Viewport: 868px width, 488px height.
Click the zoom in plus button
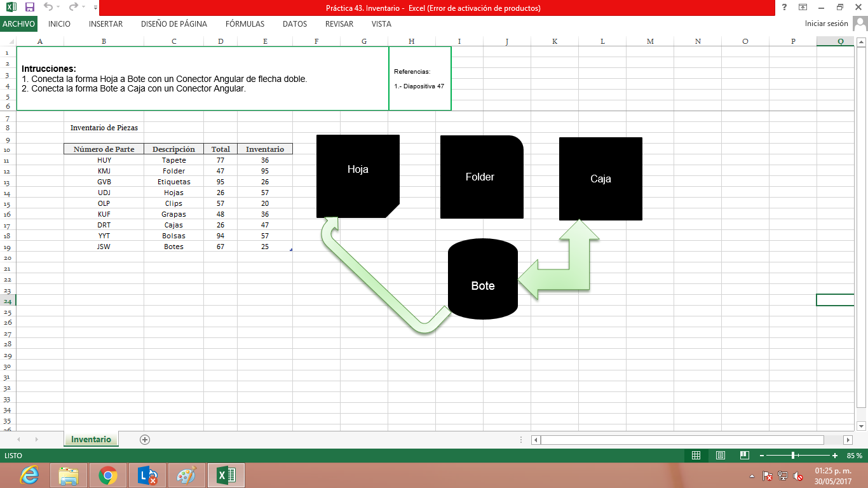(x=835, y=456)
